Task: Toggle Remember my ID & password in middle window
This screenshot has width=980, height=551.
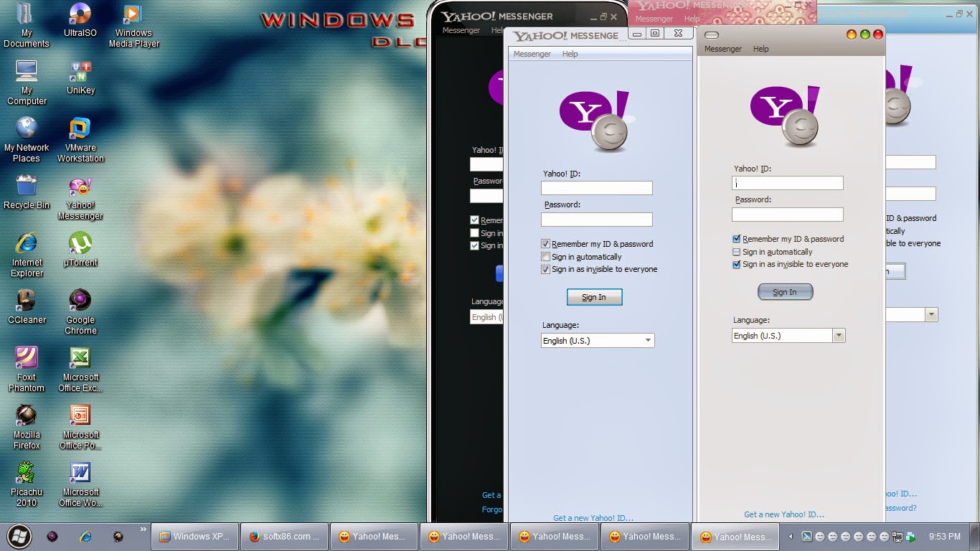Action: [545, 244]
